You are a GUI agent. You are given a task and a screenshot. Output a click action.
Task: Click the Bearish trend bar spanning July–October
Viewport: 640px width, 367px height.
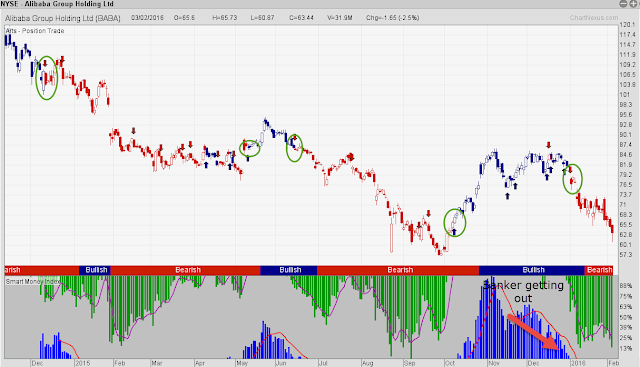pos(398,270)
